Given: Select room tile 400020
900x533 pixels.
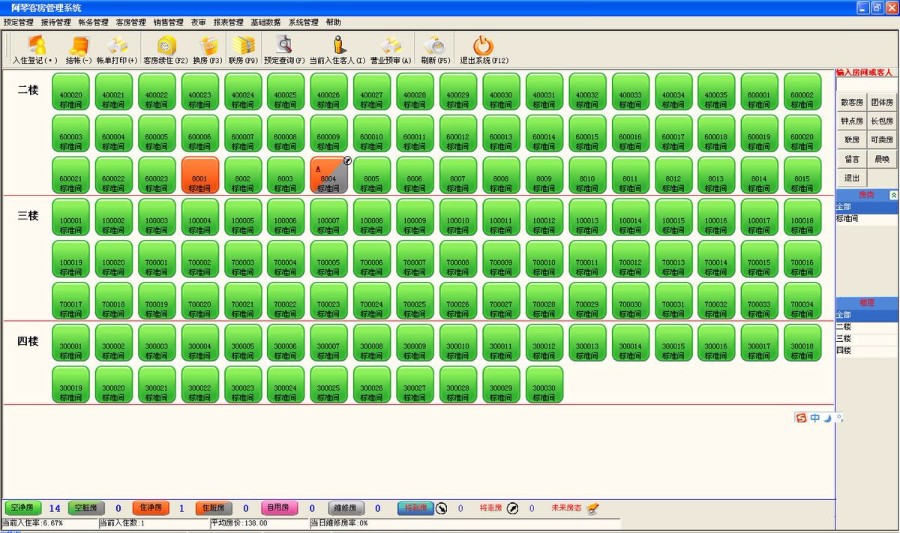Looking at the screenshot, I should pos(71,91).
